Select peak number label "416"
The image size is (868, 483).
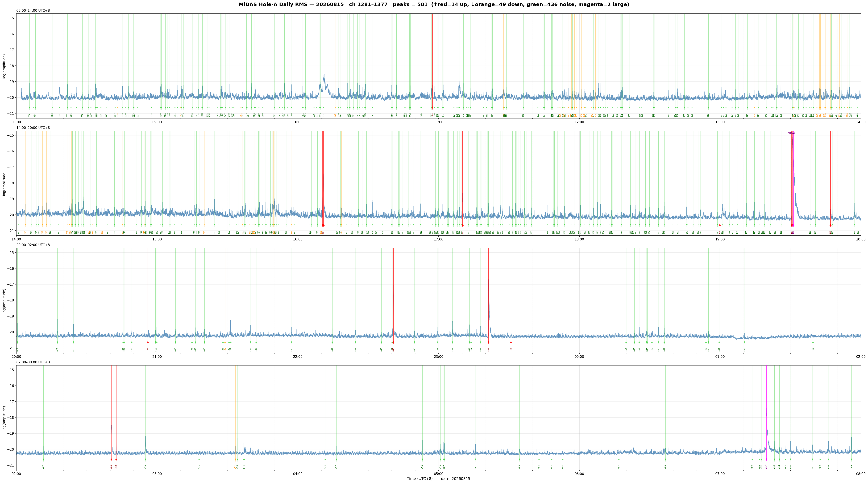[x=815, y=232]
